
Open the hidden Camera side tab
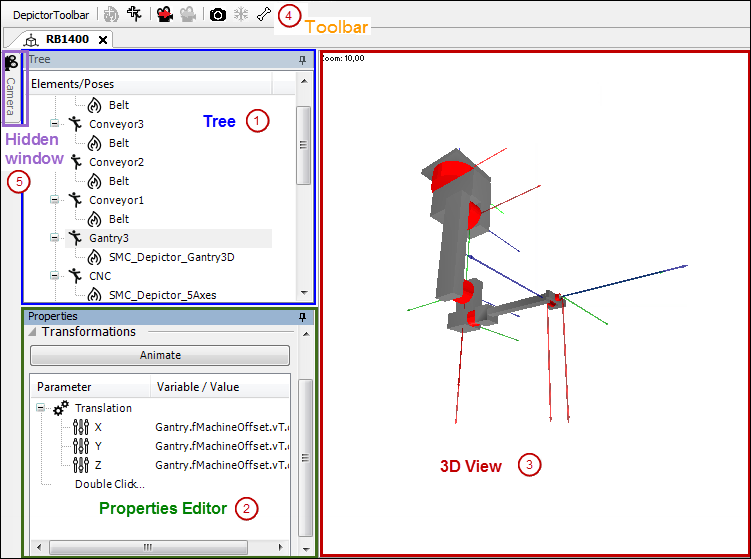click(12, 86)
